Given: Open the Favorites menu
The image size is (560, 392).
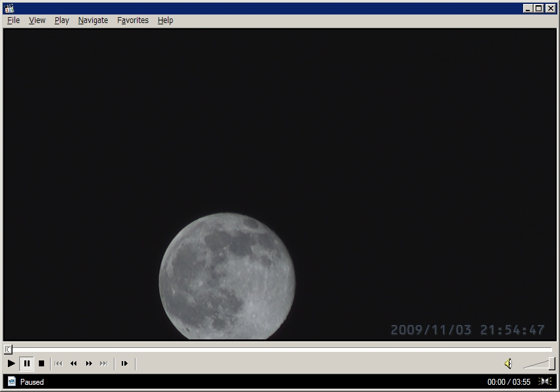Looking at the screenshot, I should click(133, 20).
